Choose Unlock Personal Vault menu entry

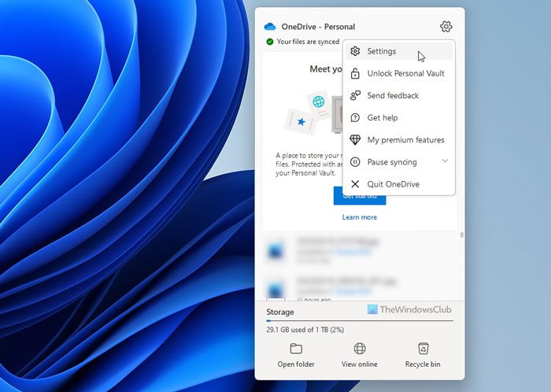[x=399, y=73]
